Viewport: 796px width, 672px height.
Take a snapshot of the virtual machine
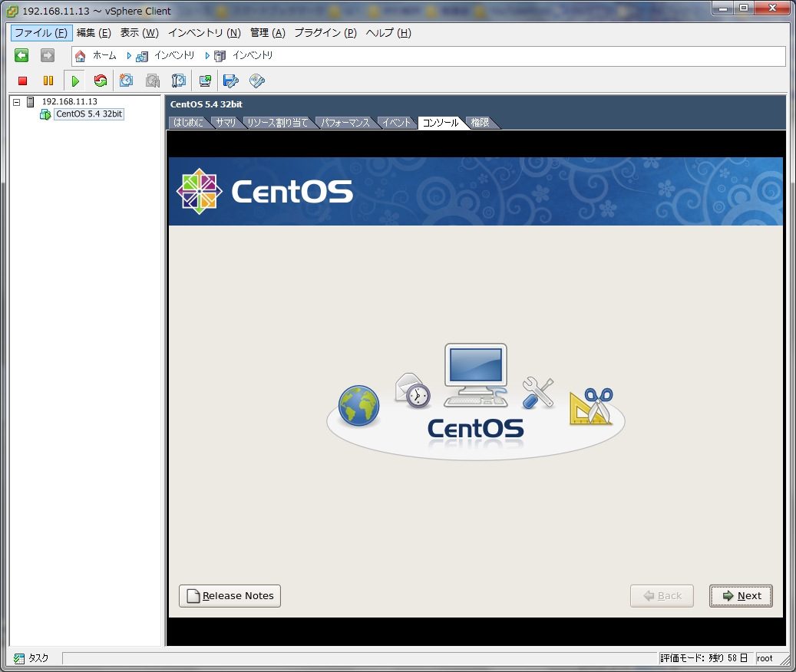(126, 81)
